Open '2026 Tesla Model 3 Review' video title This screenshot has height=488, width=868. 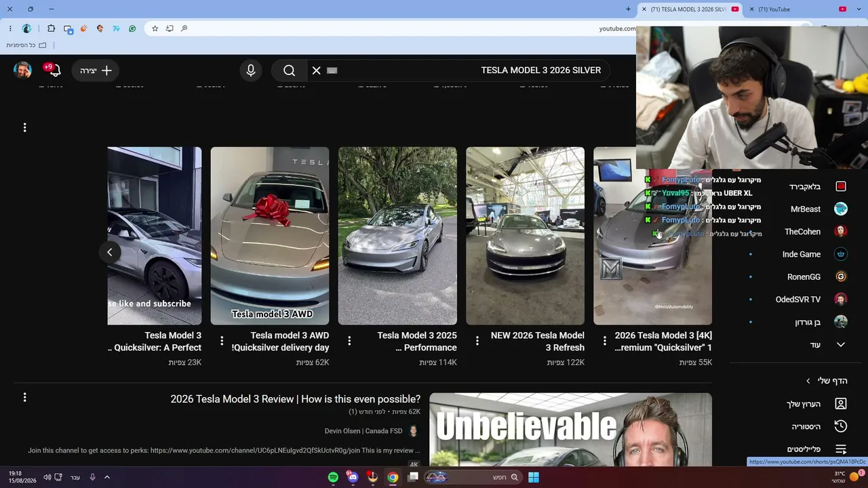pyautogui.click(x=296, y=399)
